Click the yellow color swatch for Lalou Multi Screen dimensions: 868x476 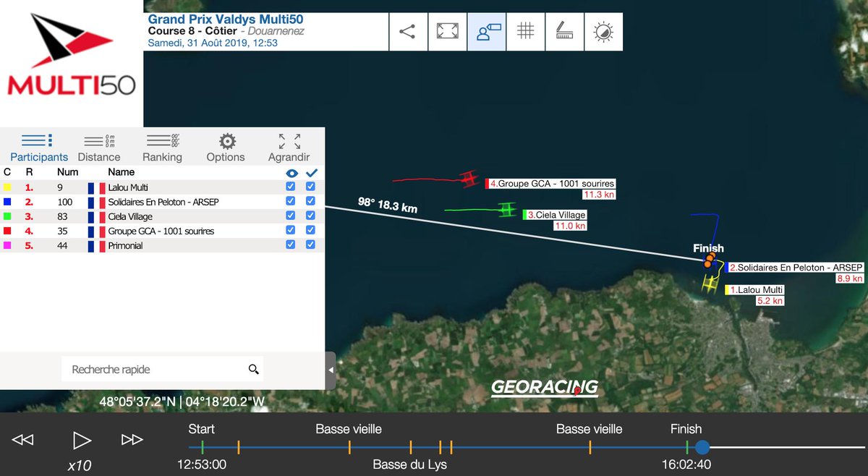(7, 187)
